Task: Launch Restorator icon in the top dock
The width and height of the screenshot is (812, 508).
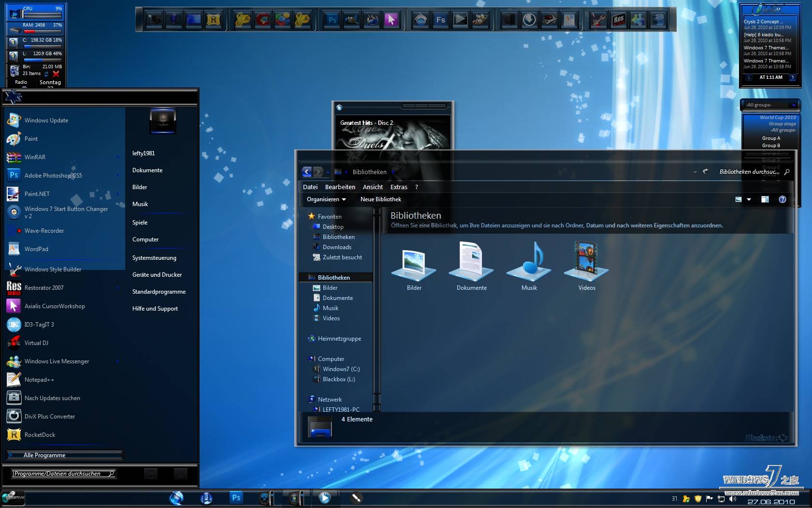Action: coord(618,20)
